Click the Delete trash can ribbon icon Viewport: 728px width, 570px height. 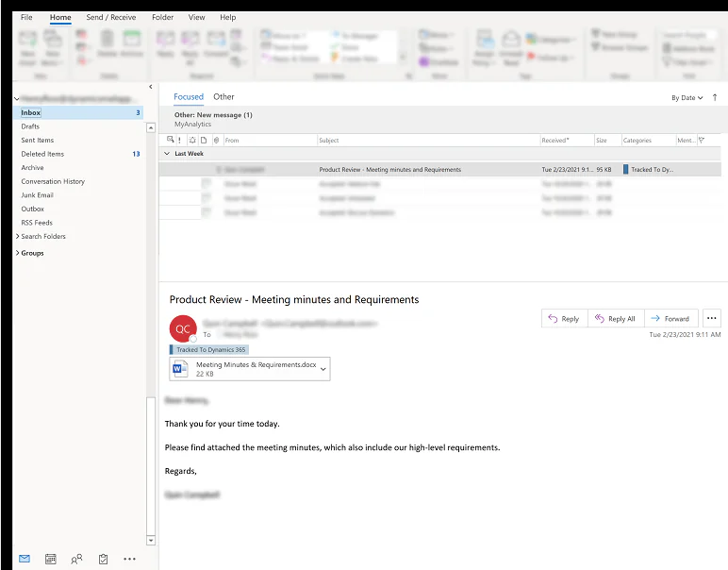tap(108, 39)
